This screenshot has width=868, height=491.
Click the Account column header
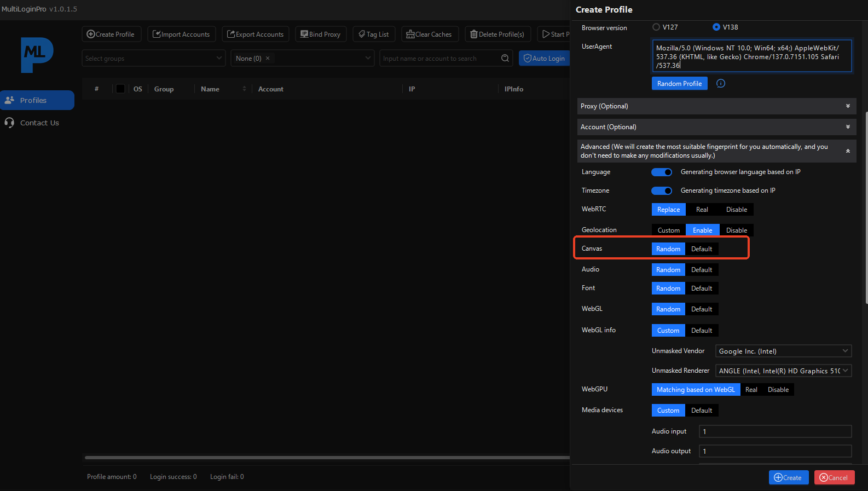[x=270, y=89]
